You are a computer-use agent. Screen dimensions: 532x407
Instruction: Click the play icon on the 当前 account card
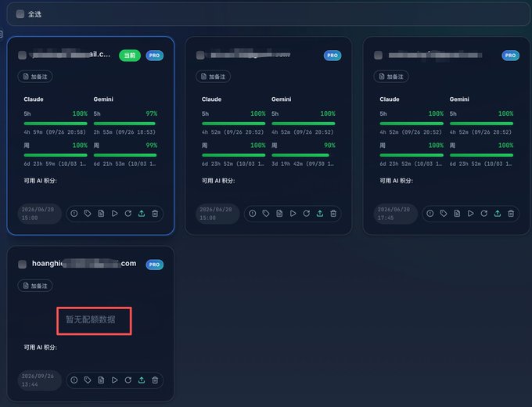115,214
